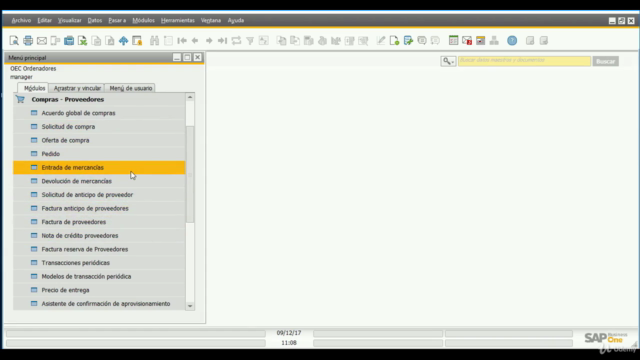Click the send SMS toolbar icon
The width and height of the screenshot is (640, 360).
pyautogui.click(x=55, y=40)
